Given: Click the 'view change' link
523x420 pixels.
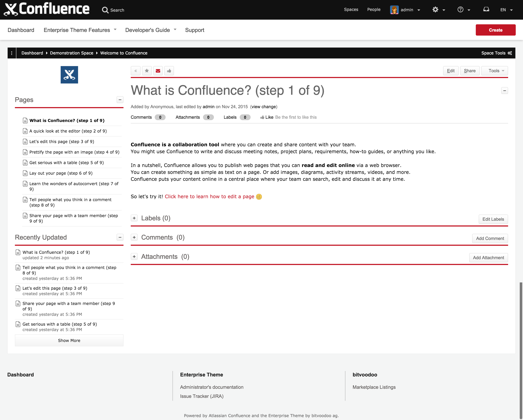Looking at the screenshot, I should [264, 107].
